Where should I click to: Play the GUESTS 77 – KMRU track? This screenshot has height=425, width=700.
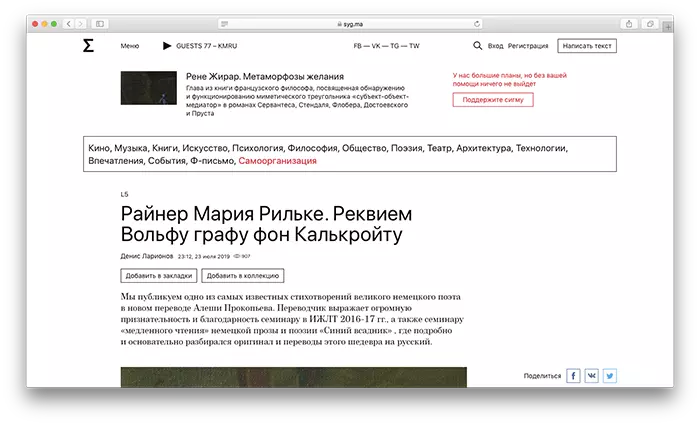167,46
